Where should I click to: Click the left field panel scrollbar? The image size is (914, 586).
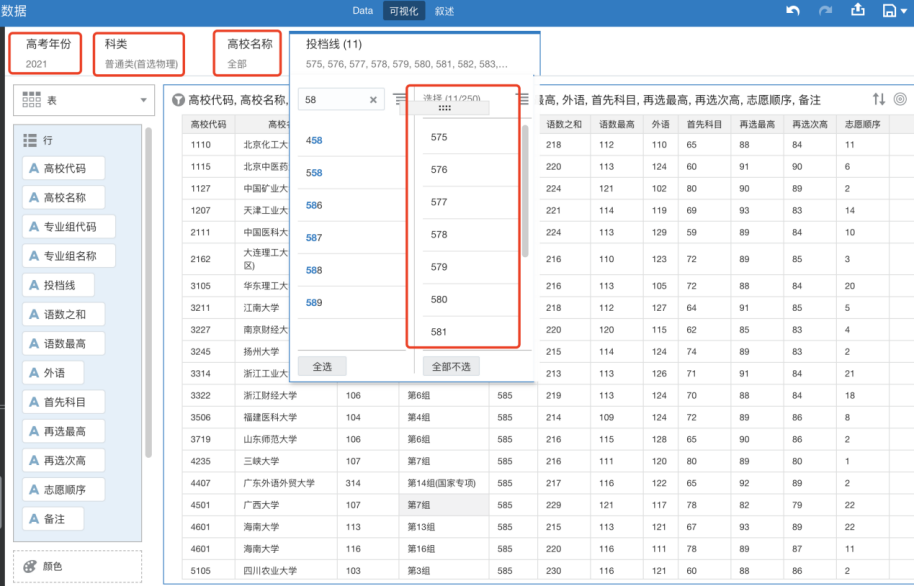[x=148, y=292]
